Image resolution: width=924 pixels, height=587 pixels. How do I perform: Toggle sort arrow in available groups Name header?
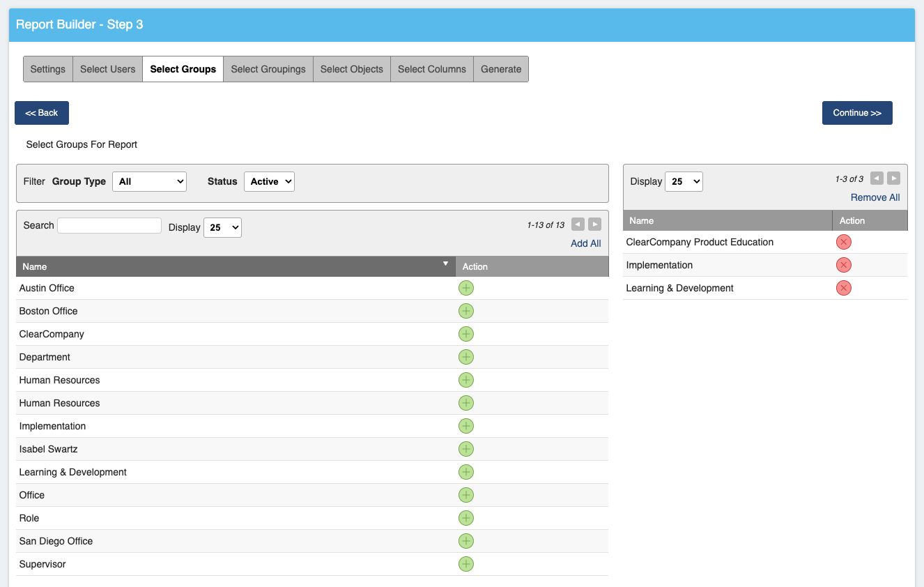(x=446, y=264)
